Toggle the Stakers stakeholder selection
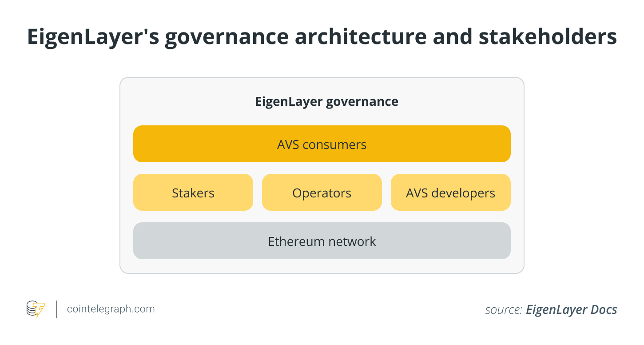The height and width of the screenshot is (345, 644). coord(193,193)
